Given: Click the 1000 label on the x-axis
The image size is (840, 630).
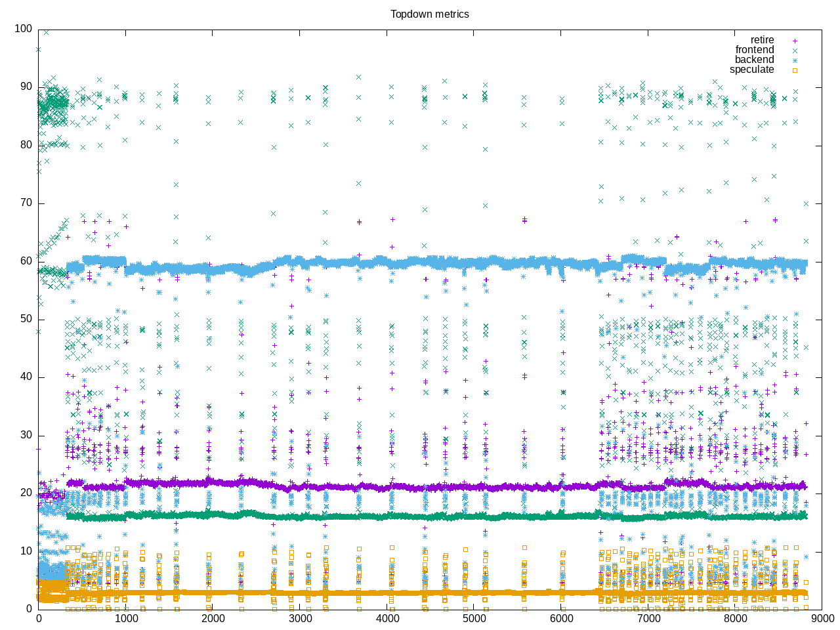Looking at the screenshot, I should coord(126,618).
